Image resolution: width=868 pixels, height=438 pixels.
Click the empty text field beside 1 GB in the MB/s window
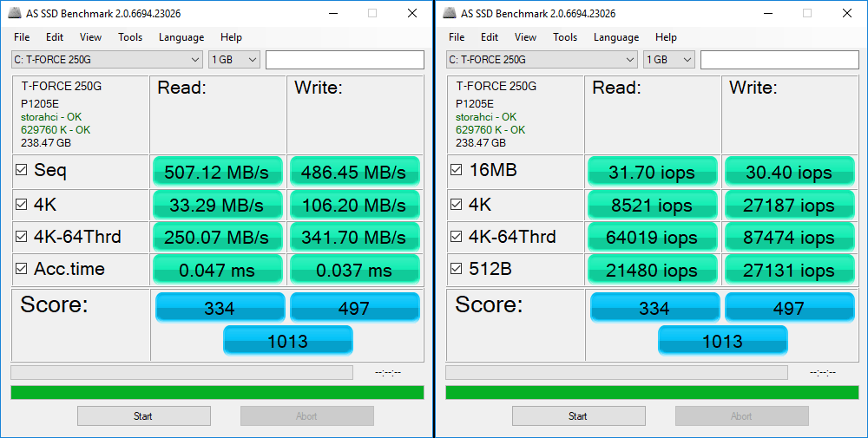pos(345,60)
